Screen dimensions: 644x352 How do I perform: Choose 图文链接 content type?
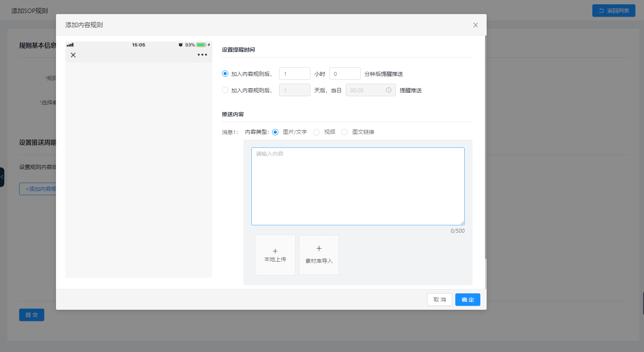tap(345, 132)
